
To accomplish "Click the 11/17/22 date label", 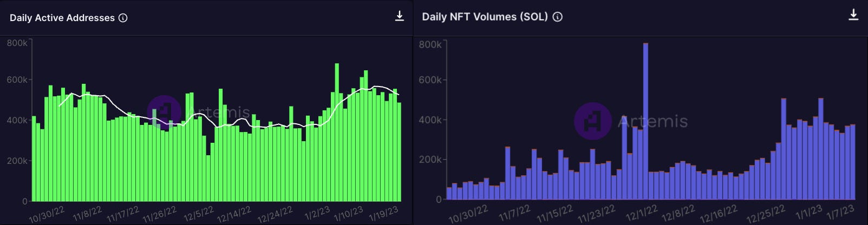I will 123,214.
